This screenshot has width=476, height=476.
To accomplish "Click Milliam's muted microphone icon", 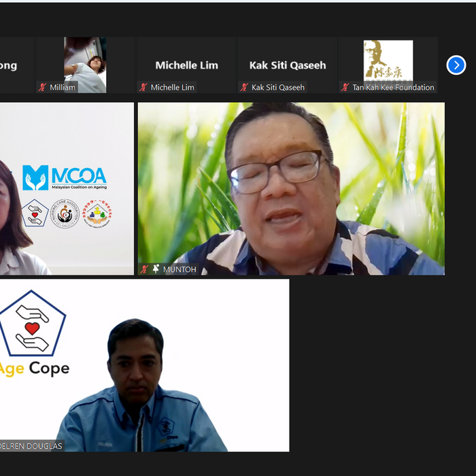I will tap(43, 88).
